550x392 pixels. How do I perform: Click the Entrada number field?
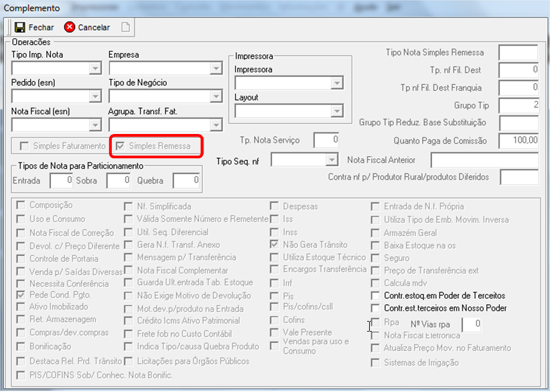click(x=61, y=181)
